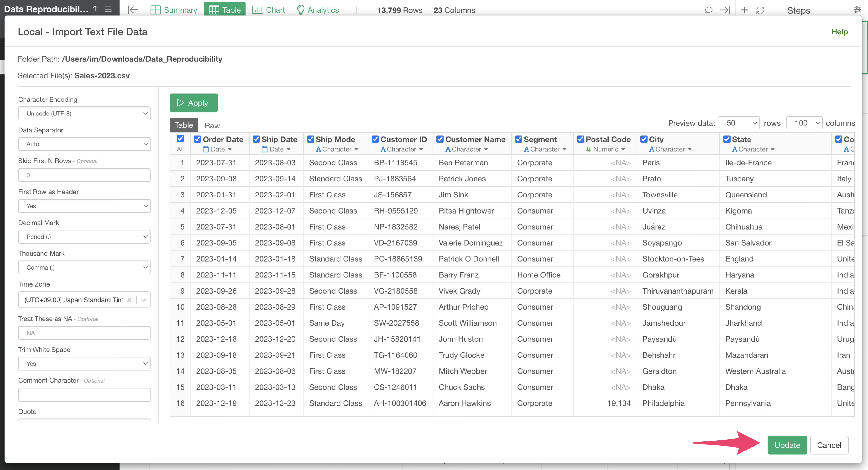Click the export upload icon beside project title
868x470 pixels.
tap(95, 9)
